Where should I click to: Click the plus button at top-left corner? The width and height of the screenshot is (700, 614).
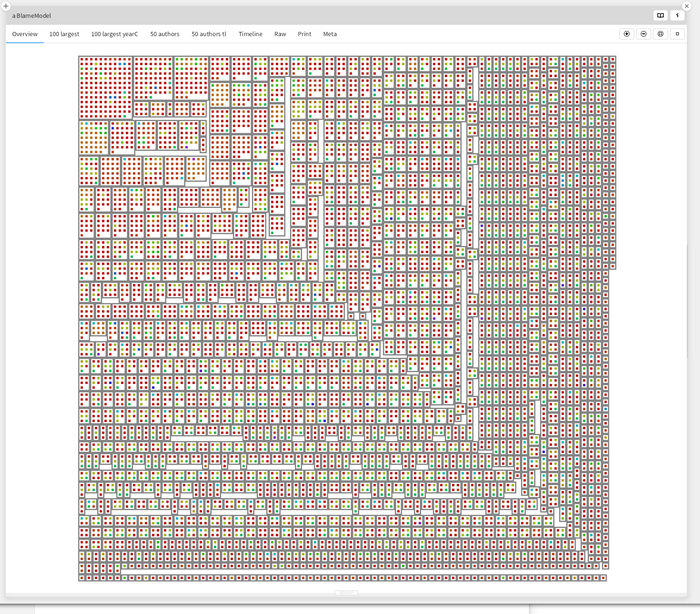[x=6, y=6]
